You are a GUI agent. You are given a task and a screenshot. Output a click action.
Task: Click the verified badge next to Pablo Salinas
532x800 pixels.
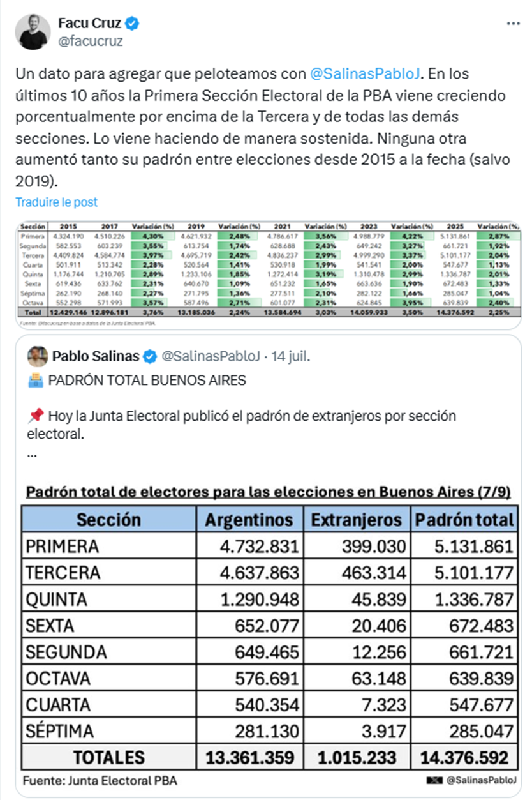point(149,356)
